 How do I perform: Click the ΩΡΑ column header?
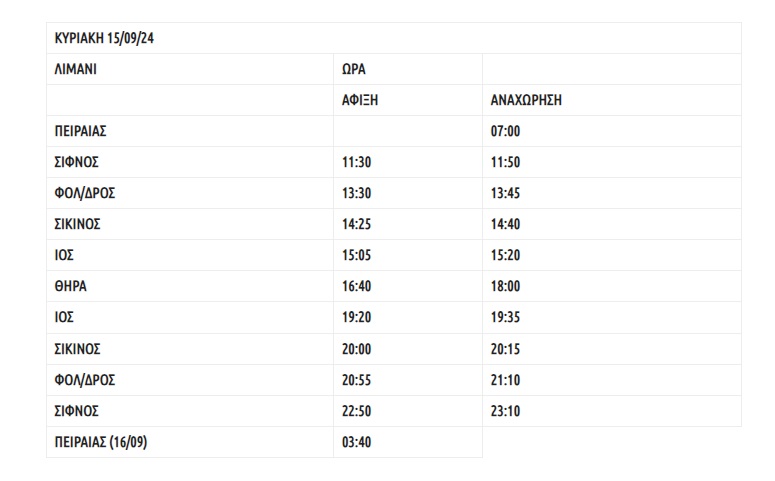[x=354, y=70]
